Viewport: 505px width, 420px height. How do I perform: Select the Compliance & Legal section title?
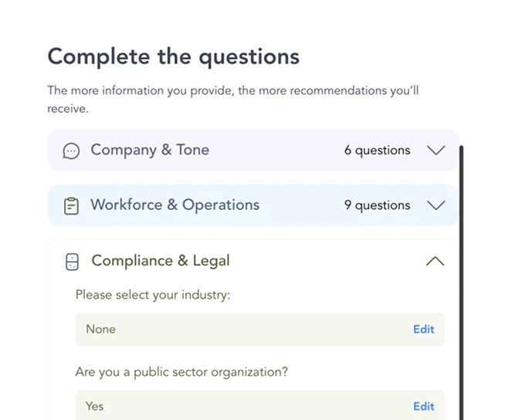point(161,261)
